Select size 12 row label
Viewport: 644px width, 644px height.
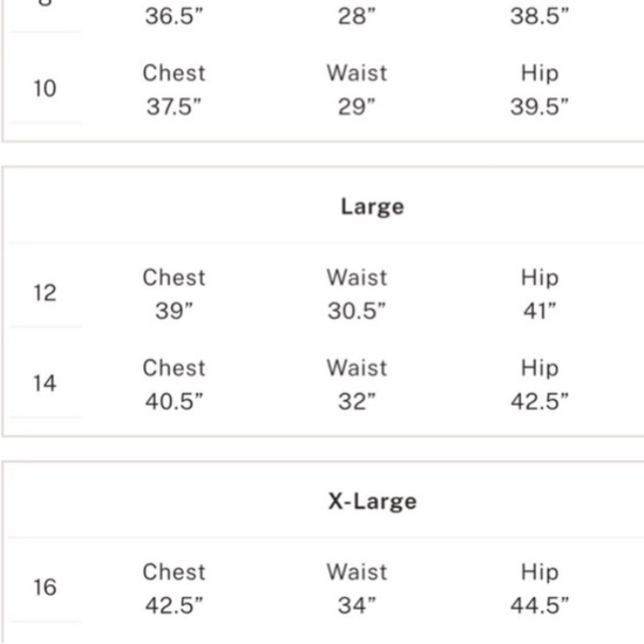45,293
